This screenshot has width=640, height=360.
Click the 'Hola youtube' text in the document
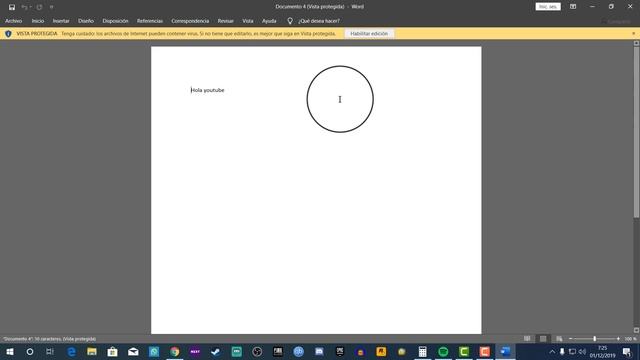pos(208,90)
